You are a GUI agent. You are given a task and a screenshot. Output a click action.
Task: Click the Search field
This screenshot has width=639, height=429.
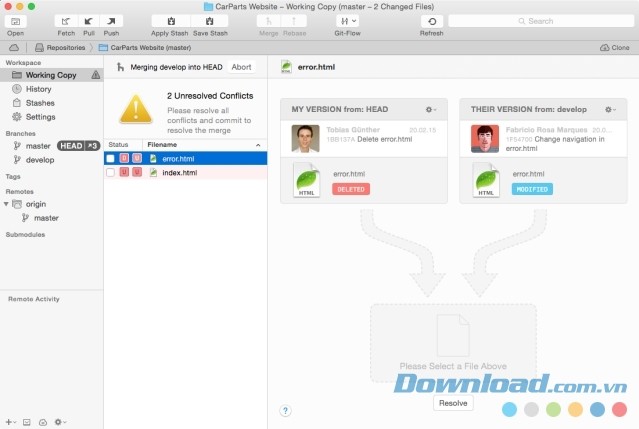(x=540, y=20)
